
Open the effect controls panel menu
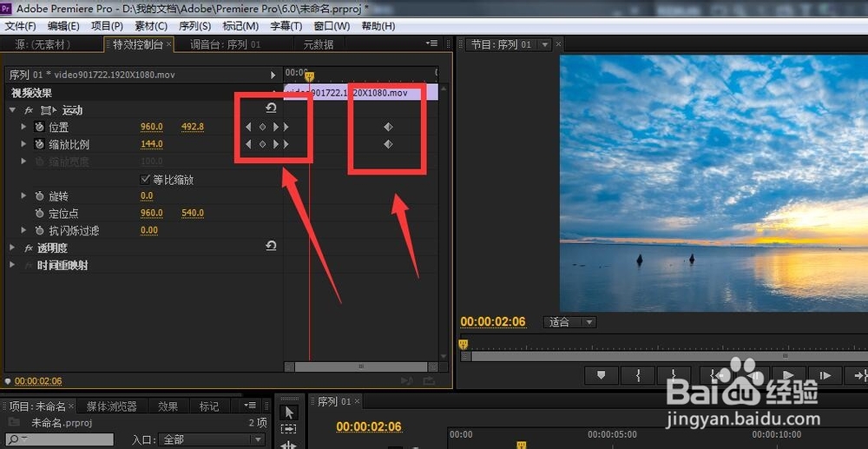click(431, 43)
